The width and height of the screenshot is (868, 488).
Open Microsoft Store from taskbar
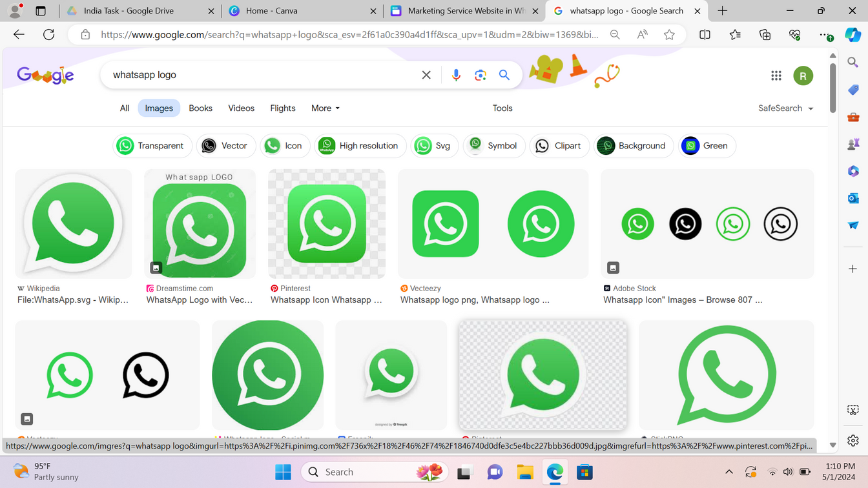pyautogui.click(x=584, y=472)
